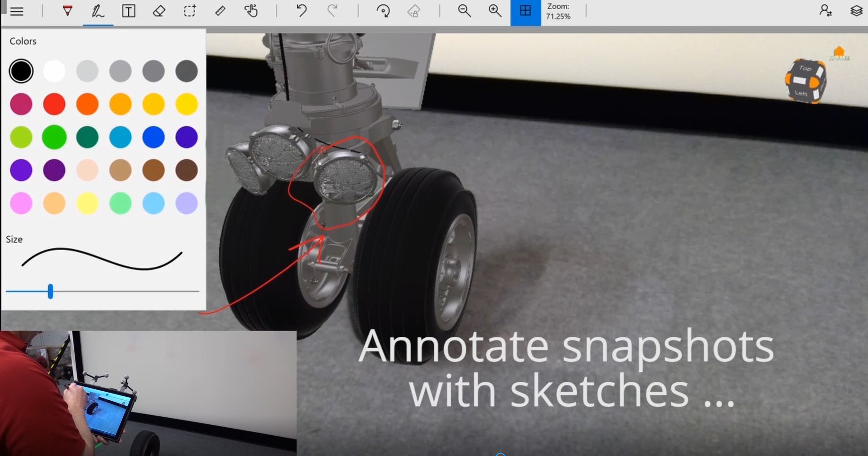Screen dimensions: 868x456
Task: Toggle the grid view mode
Action: tap(526, 11)
